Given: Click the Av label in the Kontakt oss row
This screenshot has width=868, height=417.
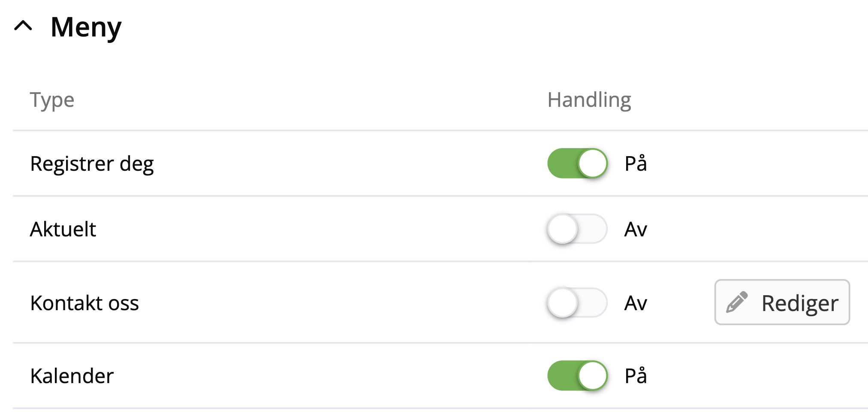Looking at the screenshot, I should coord(636,303).
